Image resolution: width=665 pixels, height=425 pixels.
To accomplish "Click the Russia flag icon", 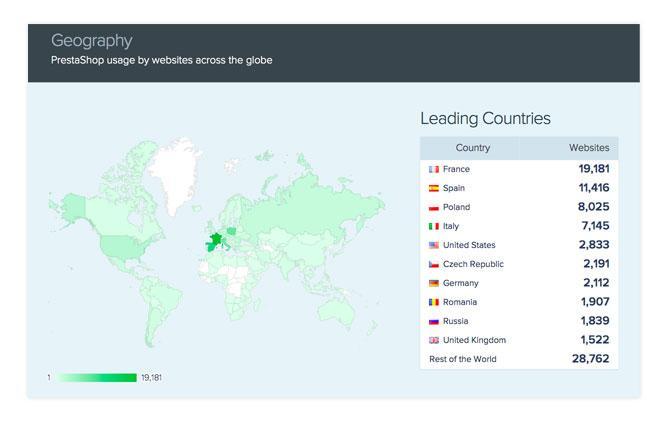I will (x=433, y=322).
